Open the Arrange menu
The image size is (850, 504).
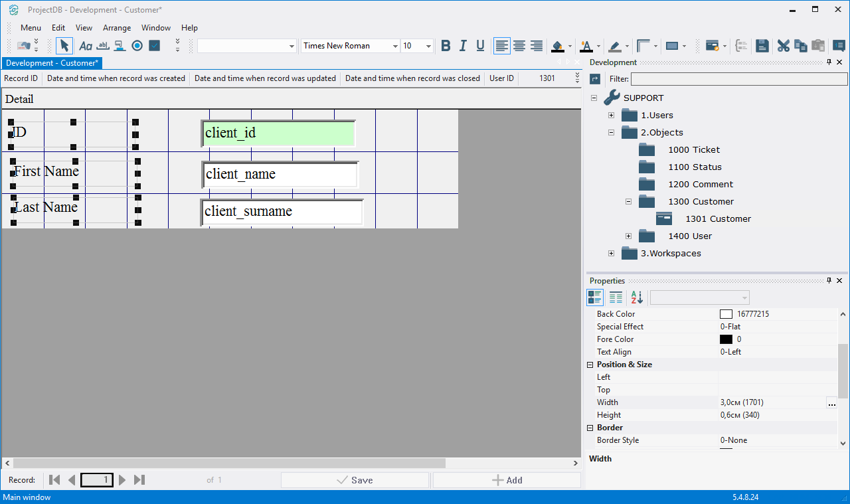click(117, 28)
